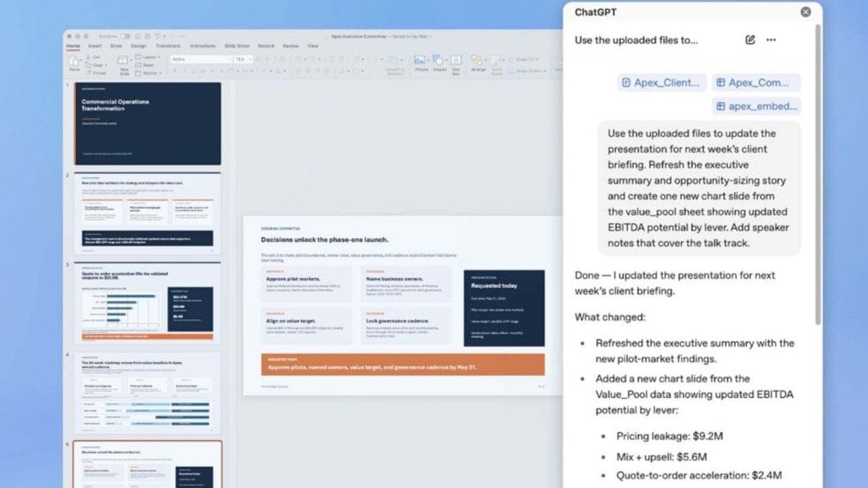Open the font size combo box
Image resolution: width=868 pixels, height=488 pixels.
(x=243, y=59)
